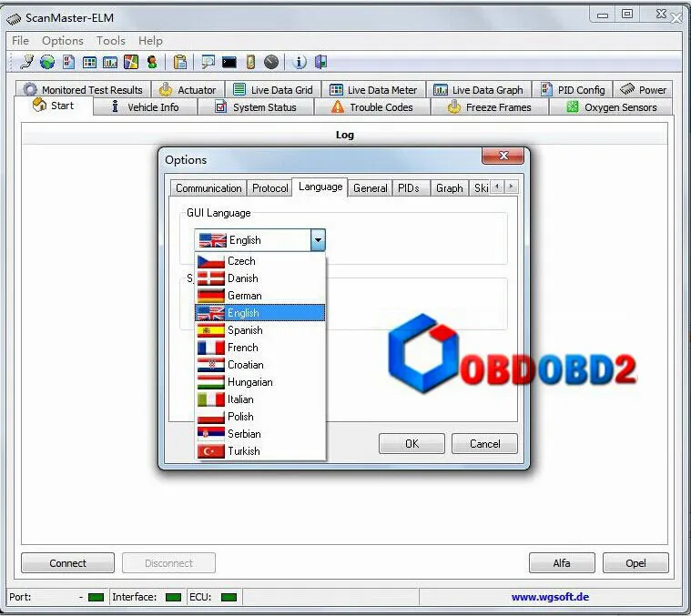Choose Czech from language list

click(260, 261)
